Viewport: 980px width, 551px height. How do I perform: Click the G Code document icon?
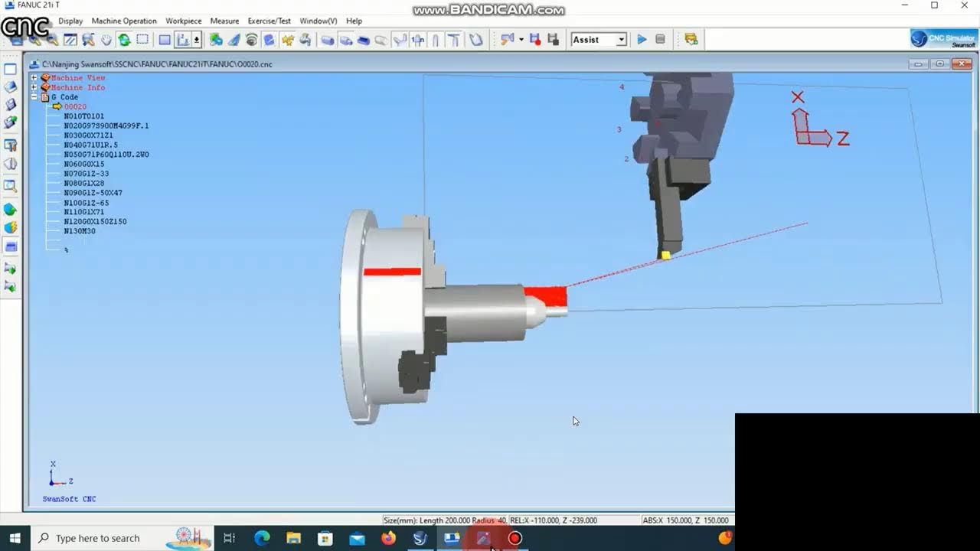44,97
